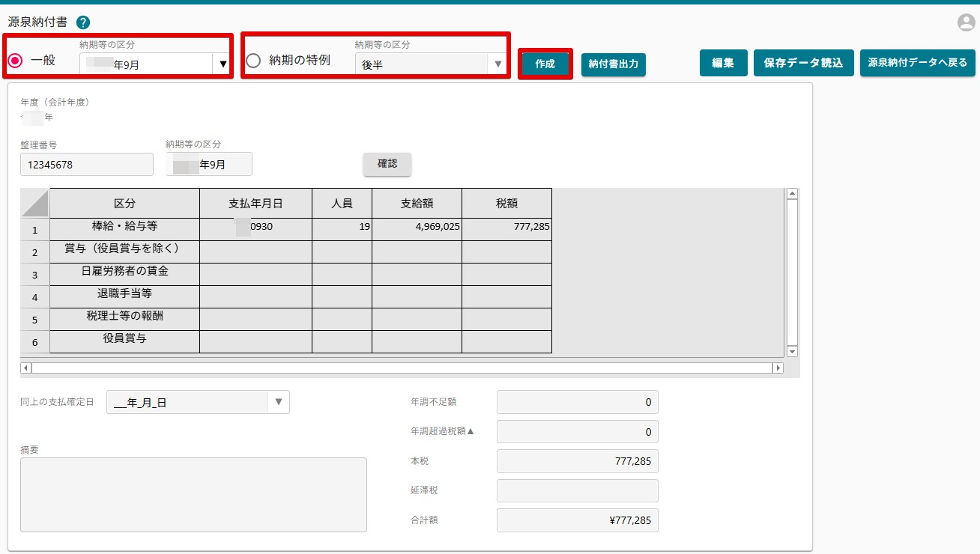Click the 保存データ読込 button

pyautogui.click(x=803, y=63)
